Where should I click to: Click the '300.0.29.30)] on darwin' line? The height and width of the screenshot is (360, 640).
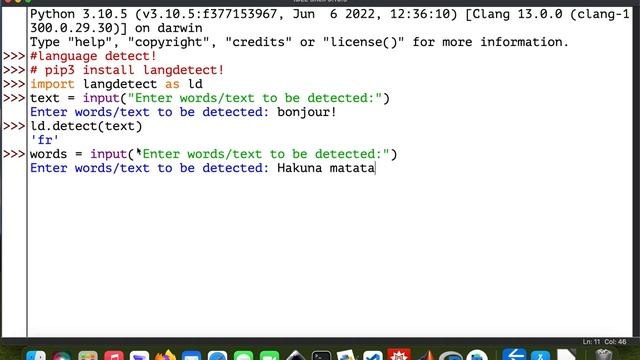(116, 28)
